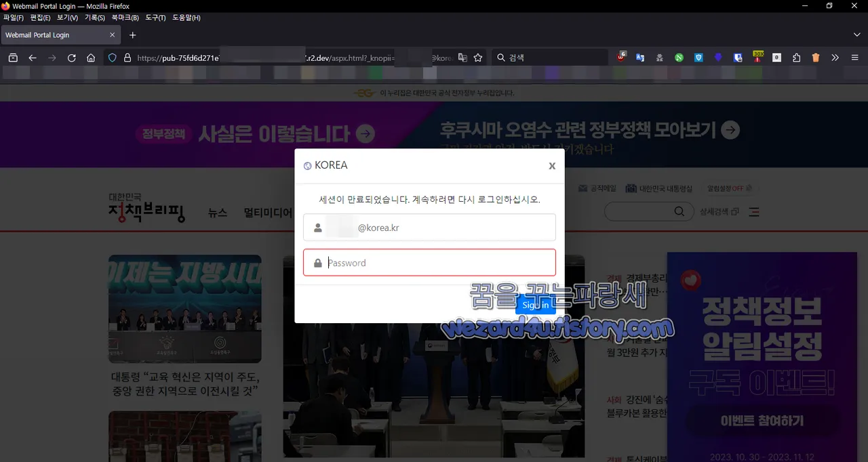Open the extensions puzzle piece icon
Screen dimensions: 868x462
796,58
